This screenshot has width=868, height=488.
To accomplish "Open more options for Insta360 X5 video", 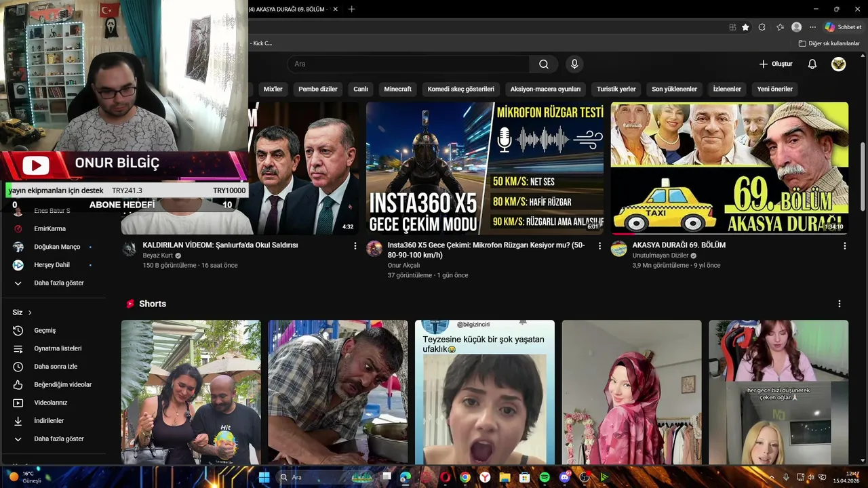I will pyautogui.click(x=599, y=246).
